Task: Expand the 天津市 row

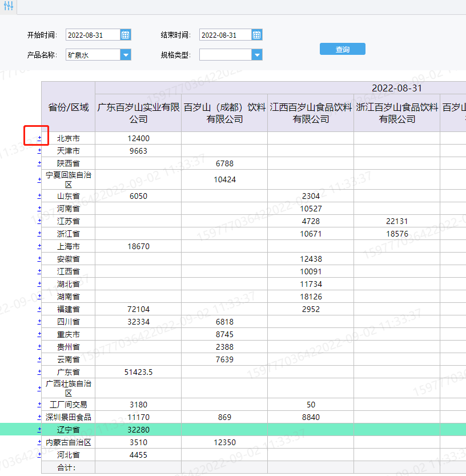Action: (39, 151)
